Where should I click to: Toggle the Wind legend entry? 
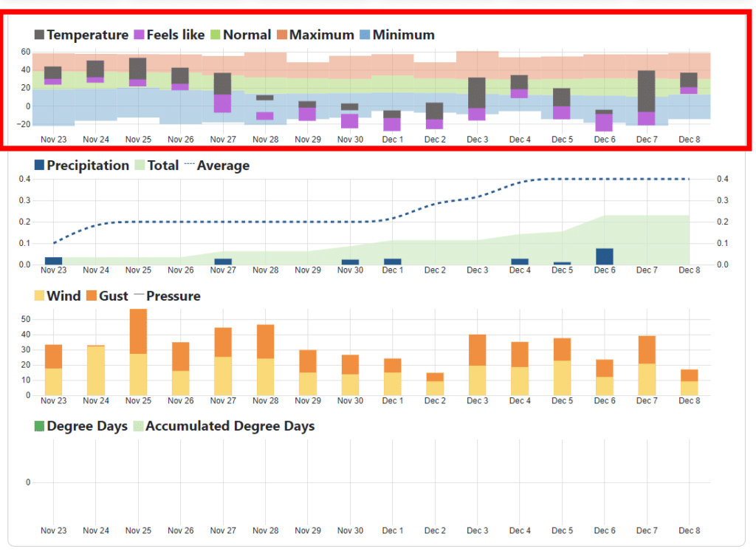pos(39,296)
